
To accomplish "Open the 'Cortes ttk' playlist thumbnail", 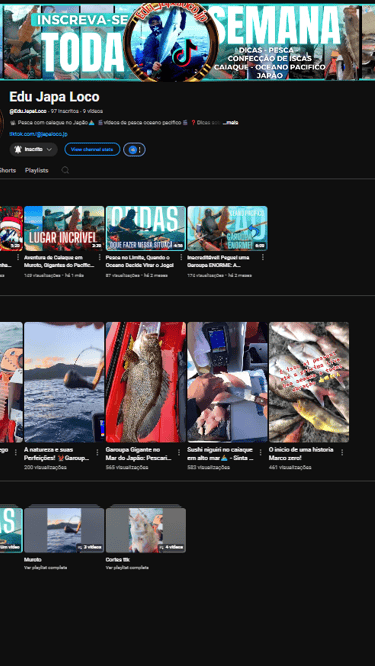I will 146,530.
